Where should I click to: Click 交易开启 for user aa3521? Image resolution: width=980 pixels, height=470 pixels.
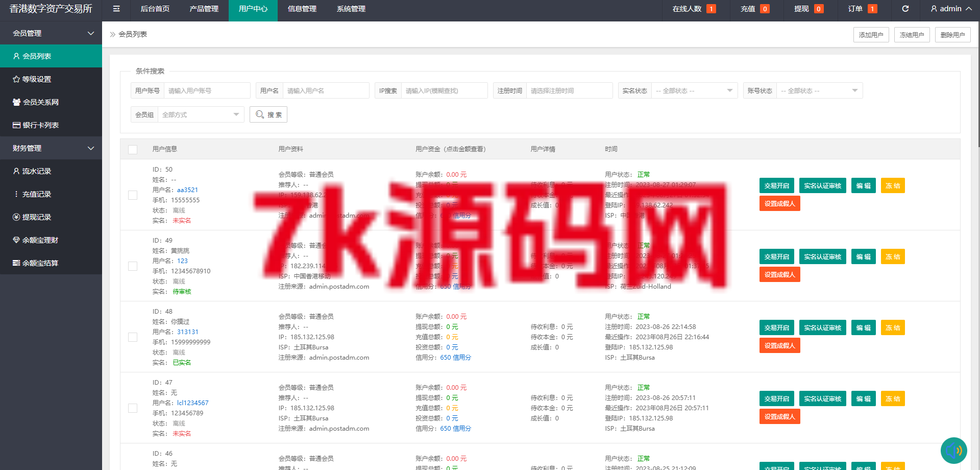pyautogui.click(x=777, y=185)
